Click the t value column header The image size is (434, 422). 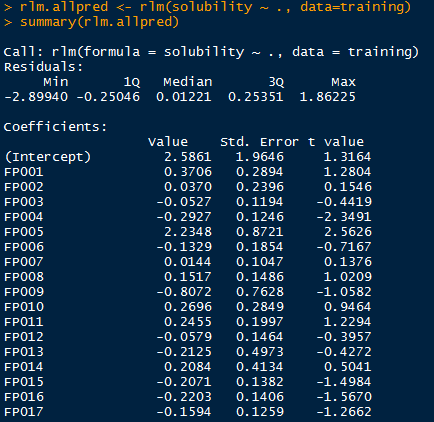tap(336, 142)
